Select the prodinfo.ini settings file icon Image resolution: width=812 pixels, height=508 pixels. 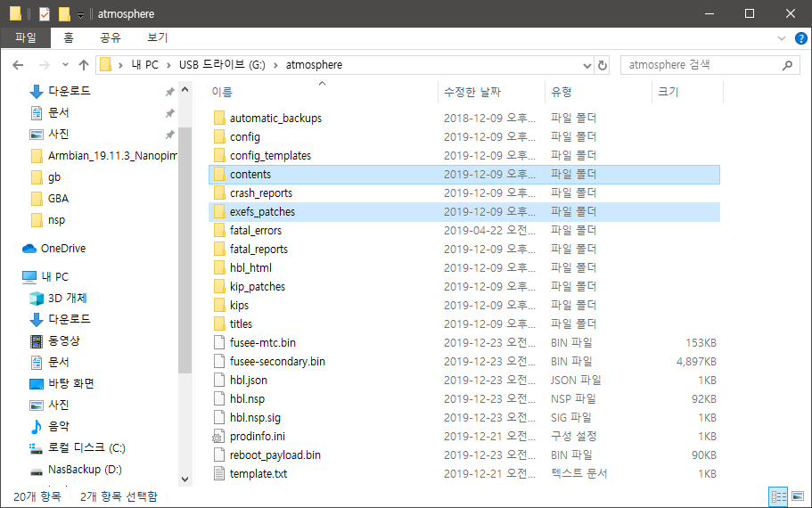[x=218, y=437]
